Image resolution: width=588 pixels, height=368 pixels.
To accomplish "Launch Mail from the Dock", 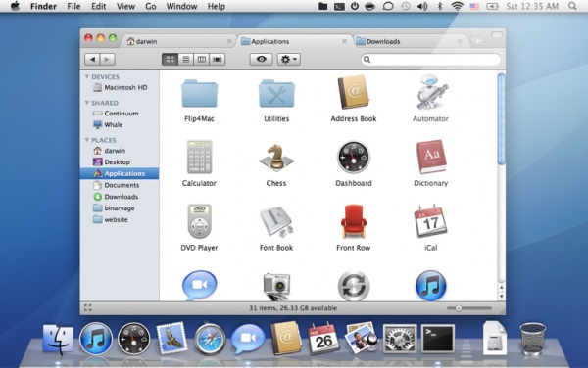I will (171, 339).
